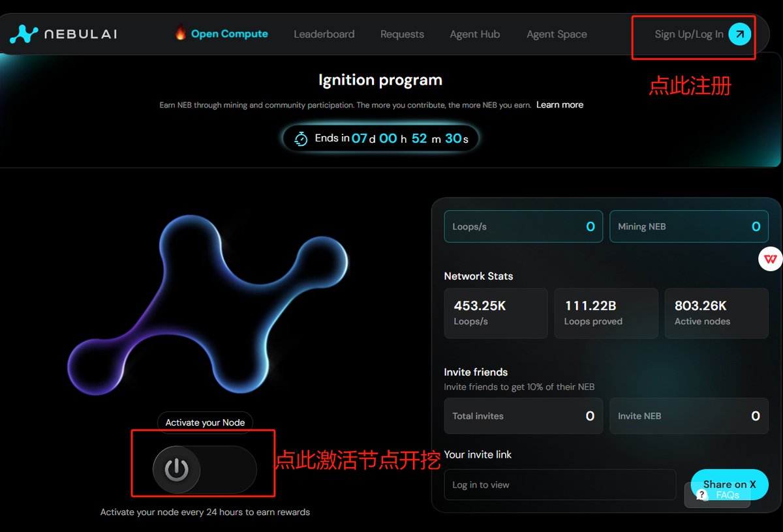
Task: Click Sign Up/Log In
Action: [x=689, y=35]
